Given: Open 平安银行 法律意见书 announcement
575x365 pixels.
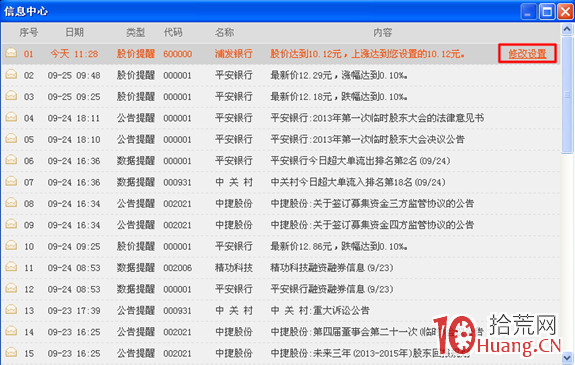Looking at the screenshot, I should tap(377, 118).
